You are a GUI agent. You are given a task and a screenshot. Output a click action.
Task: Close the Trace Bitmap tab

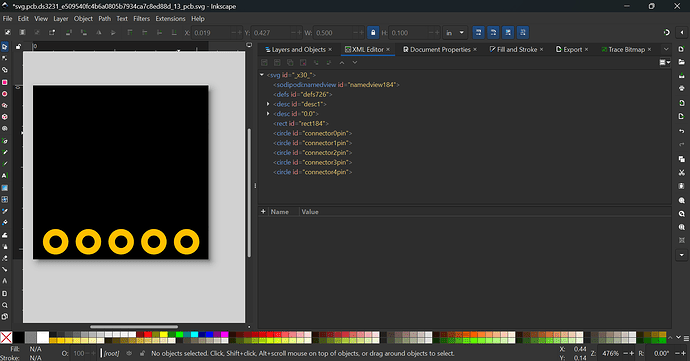pos(650,49)
